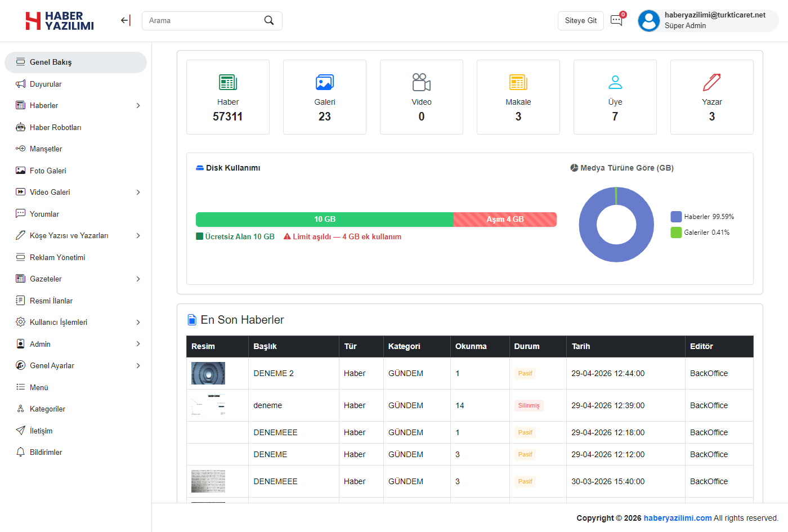The width and height of the screenshot is (788, 532).
Task: Click the Video card camera icon
Action: (422, 82)
